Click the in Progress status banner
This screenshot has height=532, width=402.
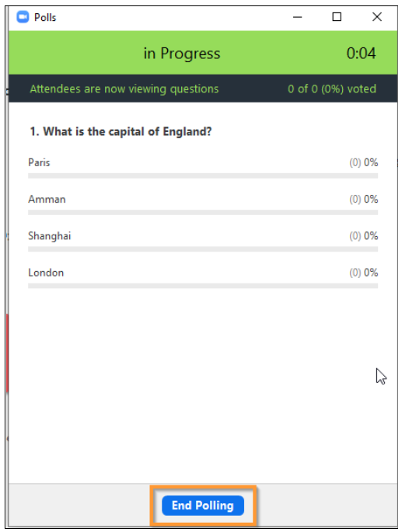coord(203,53)
